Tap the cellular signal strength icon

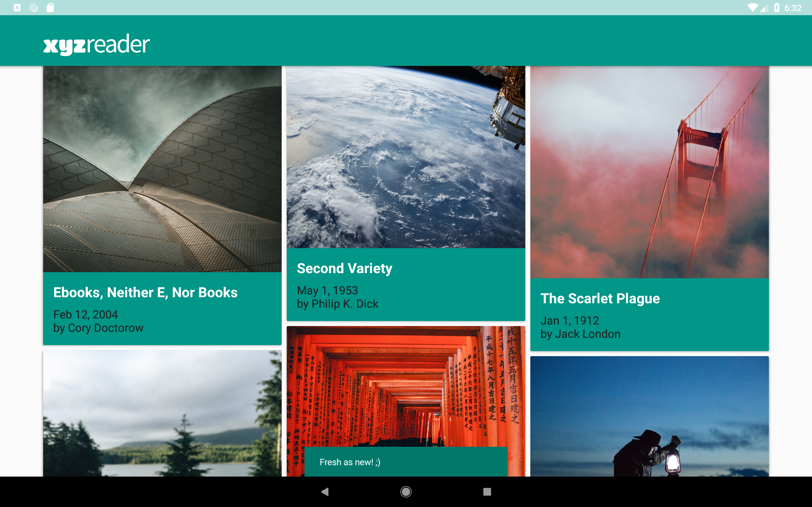764,8
